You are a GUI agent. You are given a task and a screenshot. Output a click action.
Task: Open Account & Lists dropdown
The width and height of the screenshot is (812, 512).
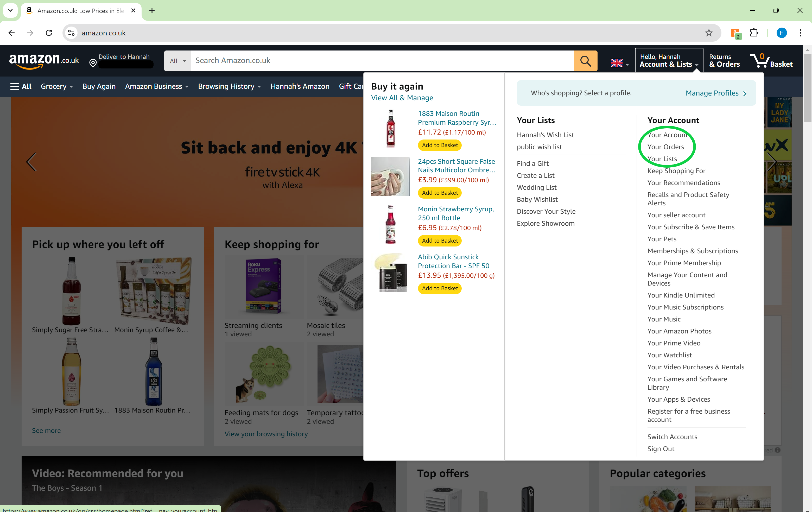point(669,61)
